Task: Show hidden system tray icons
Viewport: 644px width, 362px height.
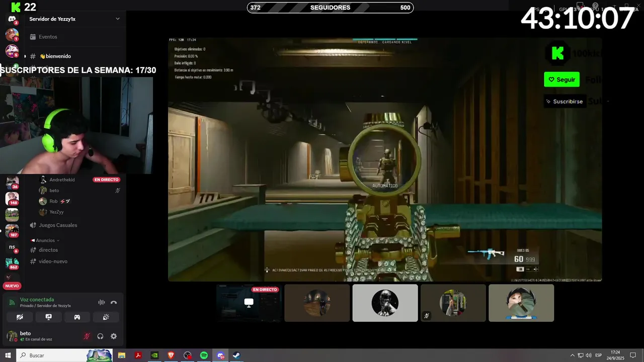Action: coord(572,355)
